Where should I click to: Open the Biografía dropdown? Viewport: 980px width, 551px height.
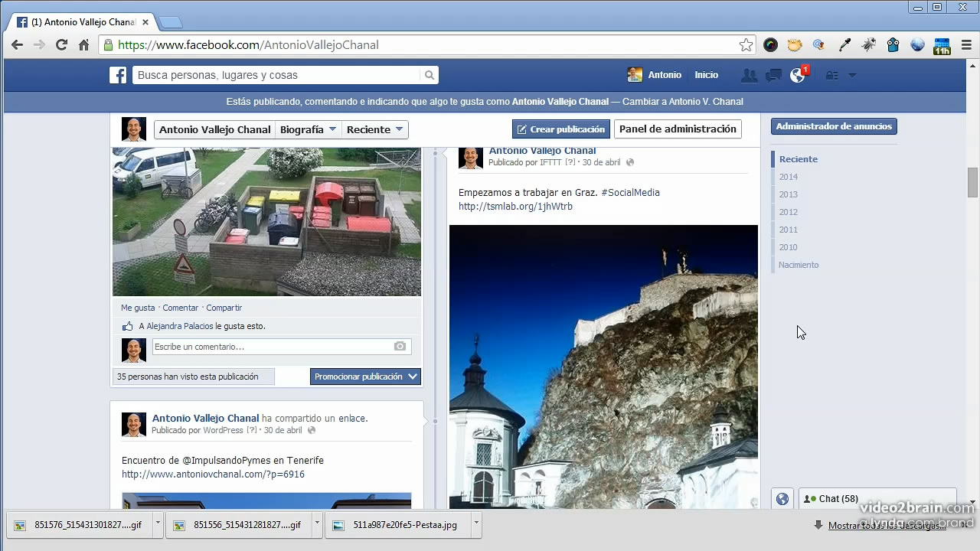(x=309, y=129)
